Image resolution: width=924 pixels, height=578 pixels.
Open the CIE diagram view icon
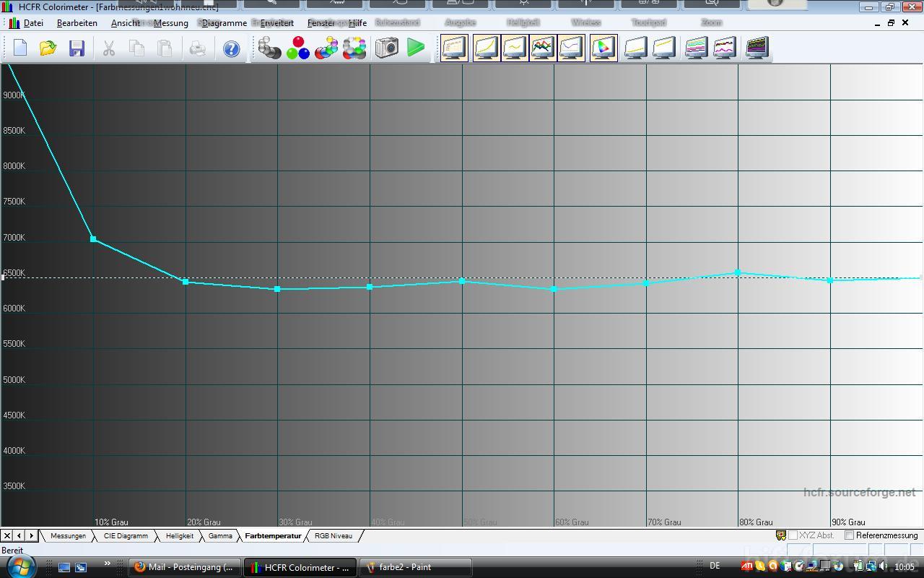603,48
